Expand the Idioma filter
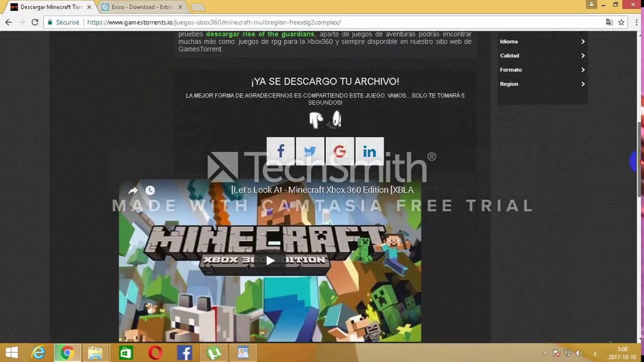Screen dimensions: 644x362 point(542,42)
